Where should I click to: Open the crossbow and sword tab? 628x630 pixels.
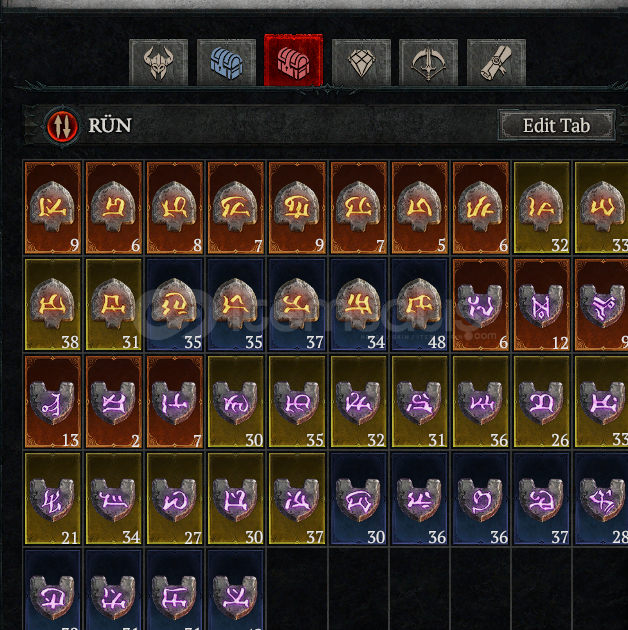pyautogui.click(x=428, y=63)
